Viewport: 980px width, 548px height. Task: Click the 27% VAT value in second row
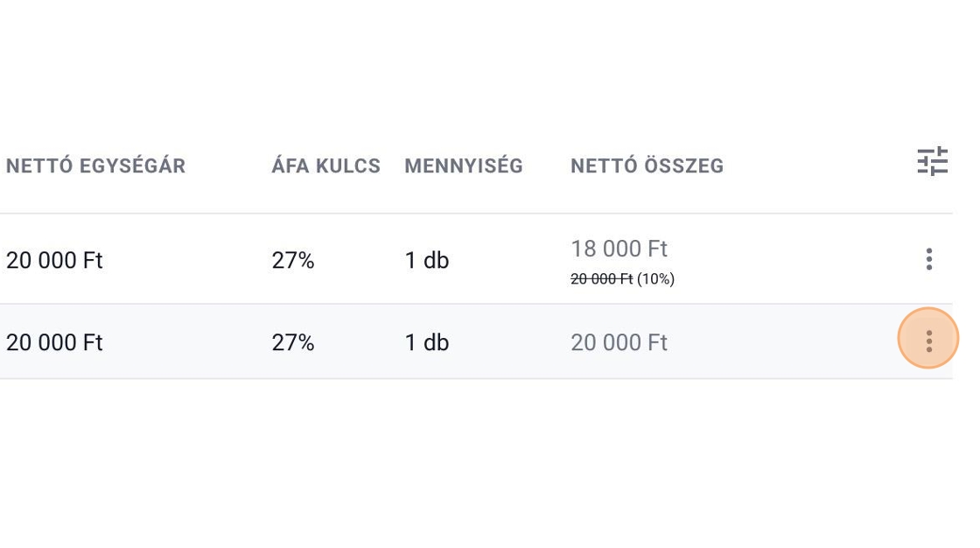pos(292,342)
